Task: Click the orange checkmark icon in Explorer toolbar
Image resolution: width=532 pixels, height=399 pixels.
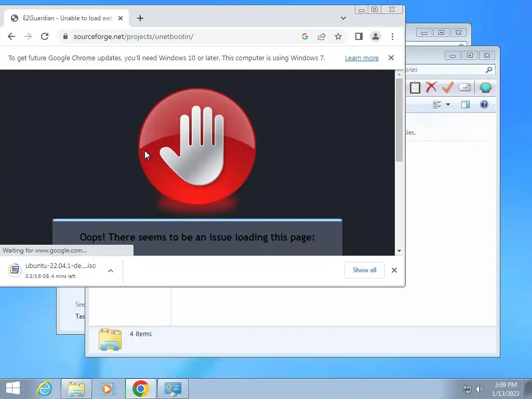Action: (448, 87)
